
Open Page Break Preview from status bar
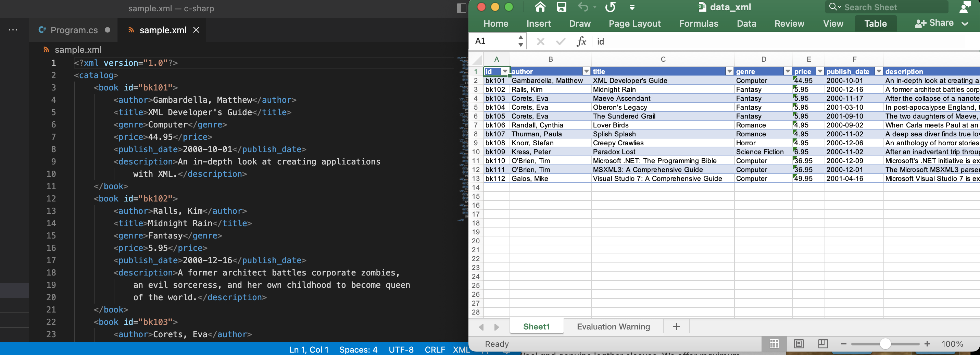point(823,344)
